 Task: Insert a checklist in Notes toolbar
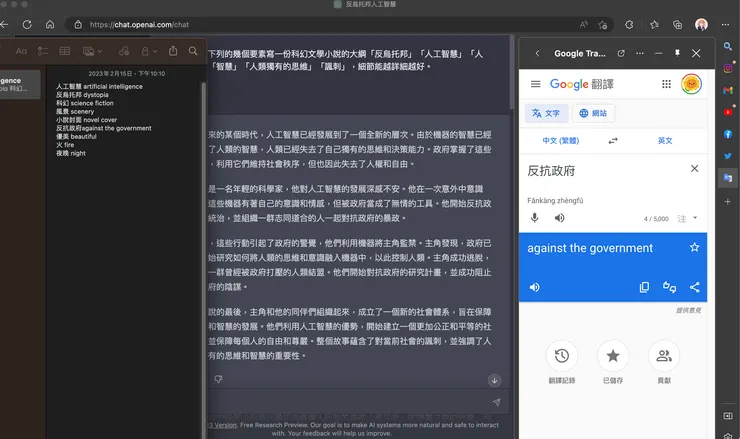(x=43, y=51)
